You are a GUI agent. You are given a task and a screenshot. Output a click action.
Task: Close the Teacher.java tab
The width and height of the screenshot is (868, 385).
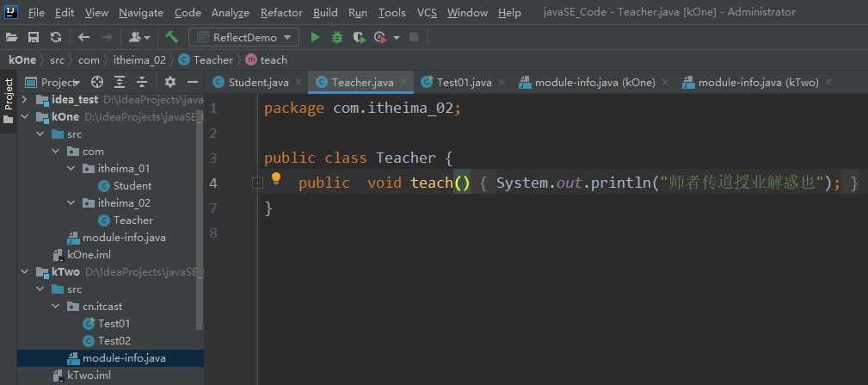404,83
